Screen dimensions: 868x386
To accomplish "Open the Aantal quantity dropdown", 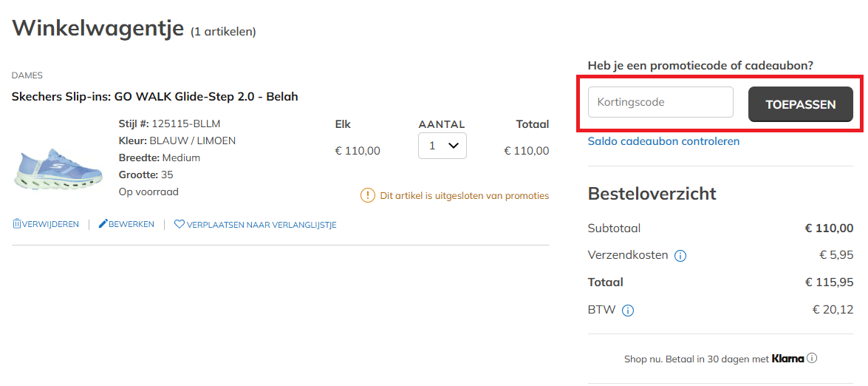I will pos(442,146).
